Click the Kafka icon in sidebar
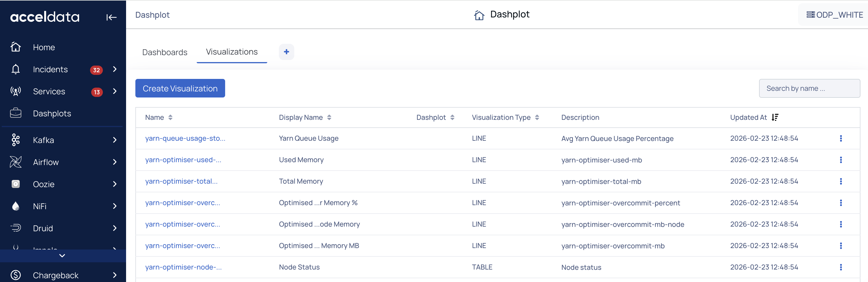 pyautogui.click(x=15, y=140)
